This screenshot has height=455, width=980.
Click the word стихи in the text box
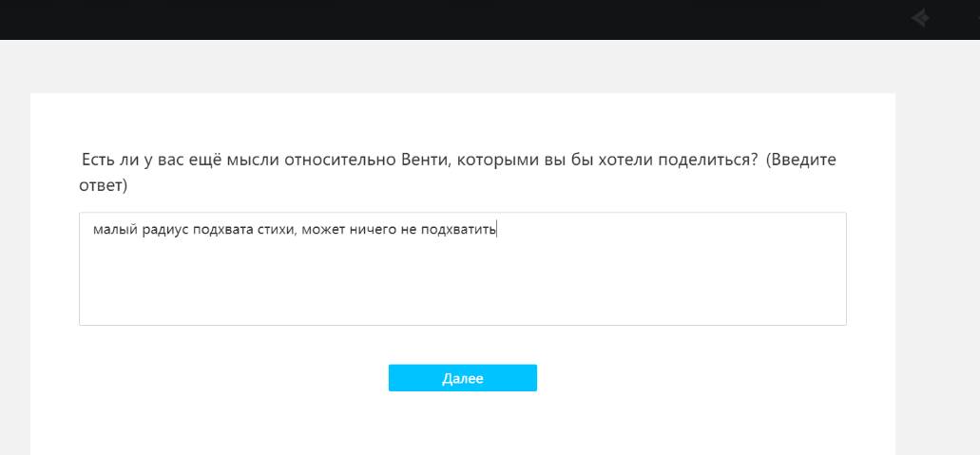click(275, 230)
